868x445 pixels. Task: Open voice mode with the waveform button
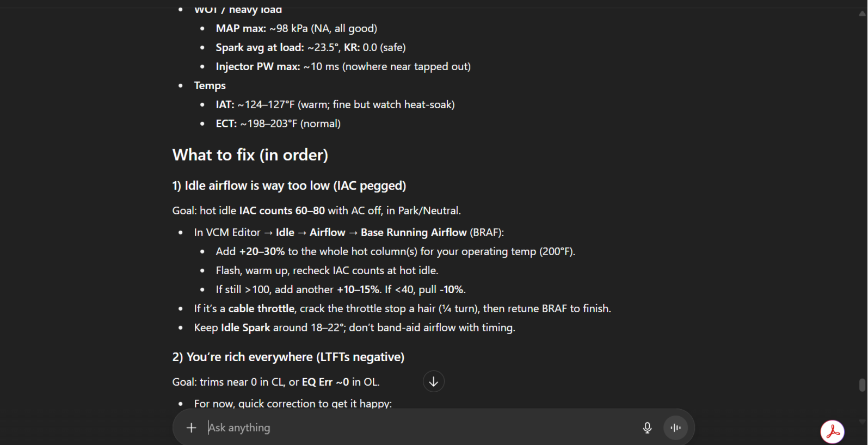pyautogui.click(x=676, y=428)
